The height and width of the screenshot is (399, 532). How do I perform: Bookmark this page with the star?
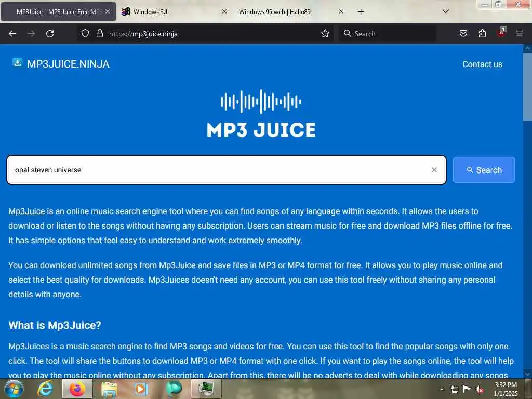coord(325,33)
